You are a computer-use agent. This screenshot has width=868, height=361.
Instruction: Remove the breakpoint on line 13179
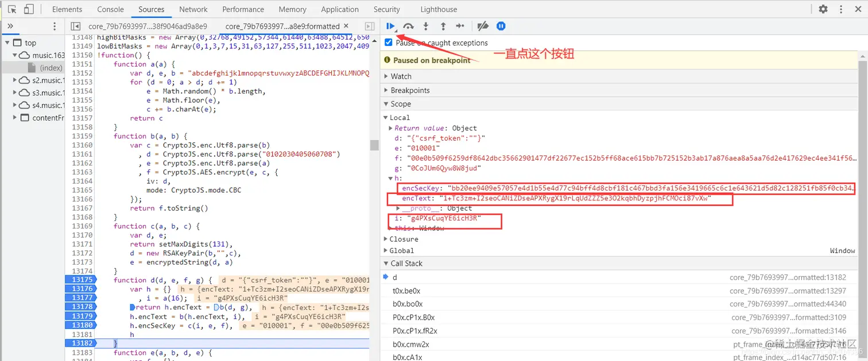[80, 316]
